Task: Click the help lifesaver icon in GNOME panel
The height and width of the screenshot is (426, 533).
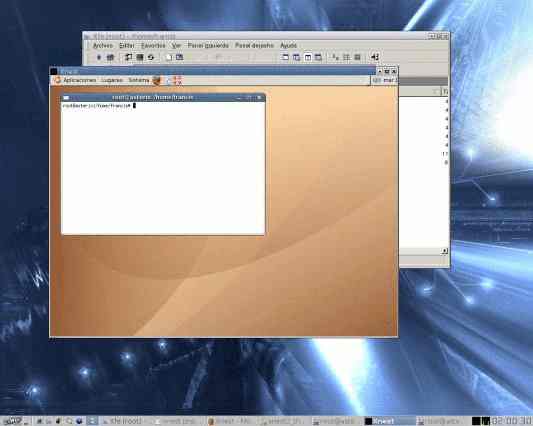Action: (x=178, y=81)
